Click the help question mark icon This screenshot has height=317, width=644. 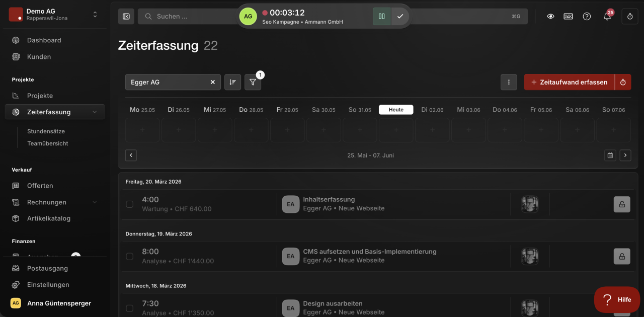tap(587, 16)
